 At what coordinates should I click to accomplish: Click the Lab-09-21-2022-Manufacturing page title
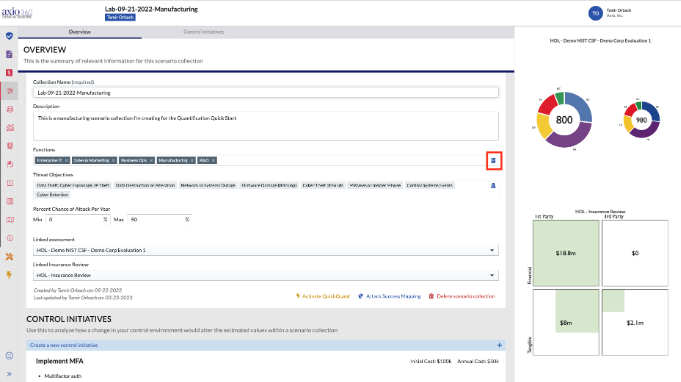pyautogui.click(x=151, y=9)
